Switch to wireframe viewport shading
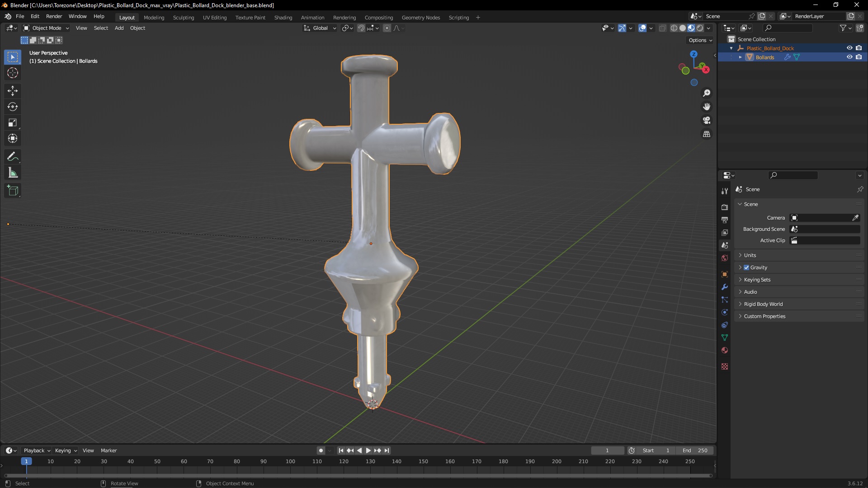 tap(674, 28)
